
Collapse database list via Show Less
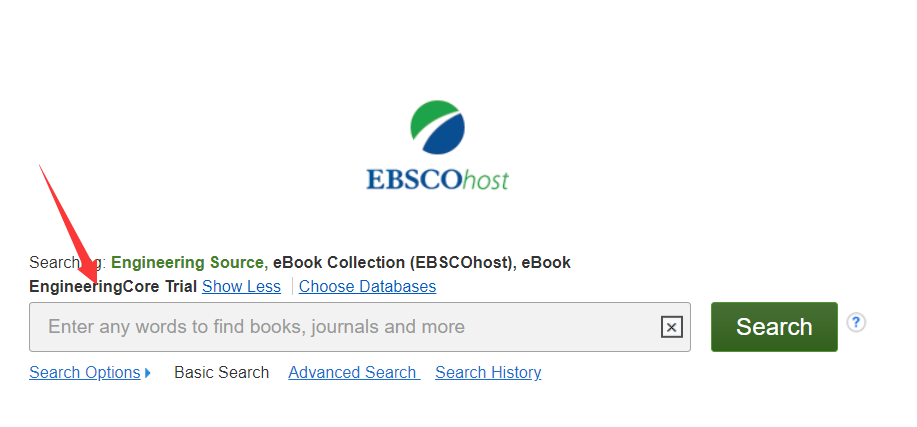[x=241, y=287]
